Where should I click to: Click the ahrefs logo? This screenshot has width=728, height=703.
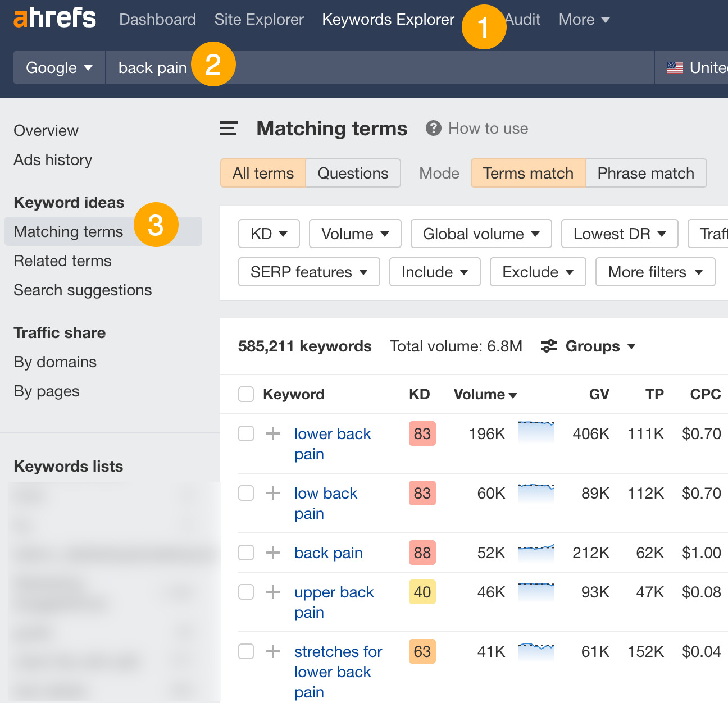[x=54, y=19]
